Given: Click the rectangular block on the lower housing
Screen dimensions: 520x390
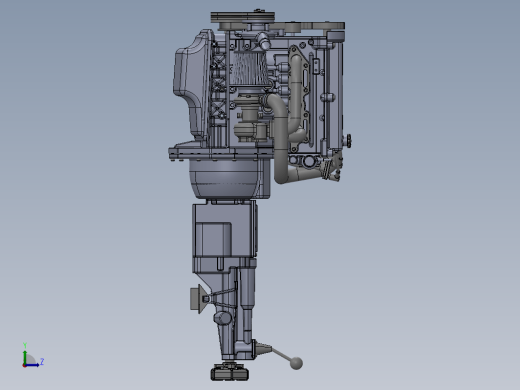Looking at the screenshot, I should [213, 239].
